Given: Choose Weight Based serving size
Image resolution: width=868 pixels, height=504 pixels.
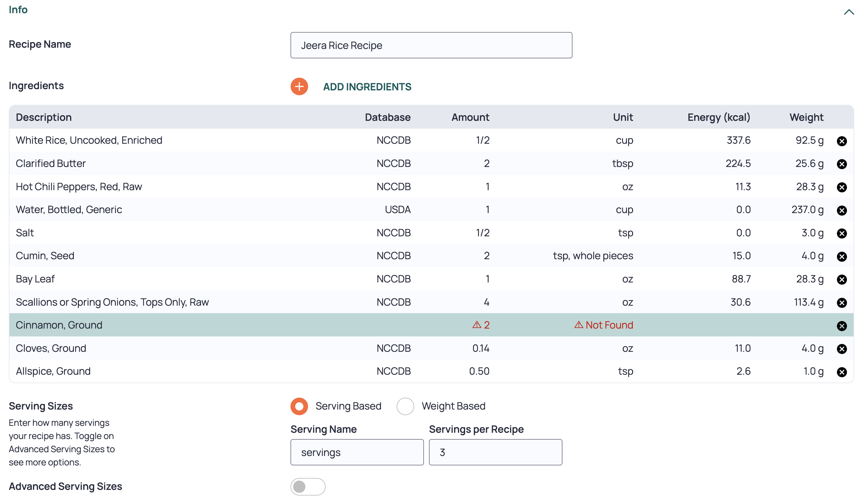Looking at the screenshot, I should click(x=405, y=406).
